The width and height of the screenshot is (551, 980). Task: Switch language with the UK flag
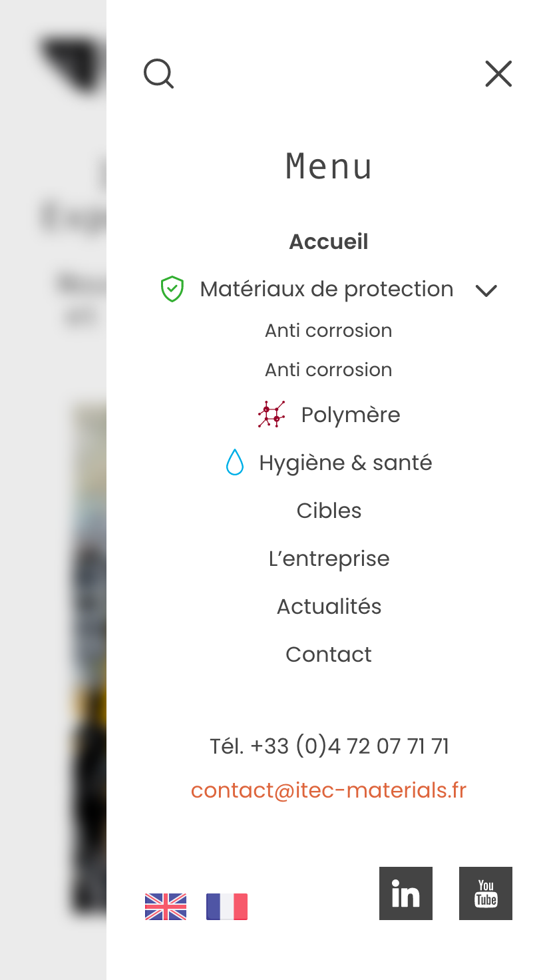[166, 907]
